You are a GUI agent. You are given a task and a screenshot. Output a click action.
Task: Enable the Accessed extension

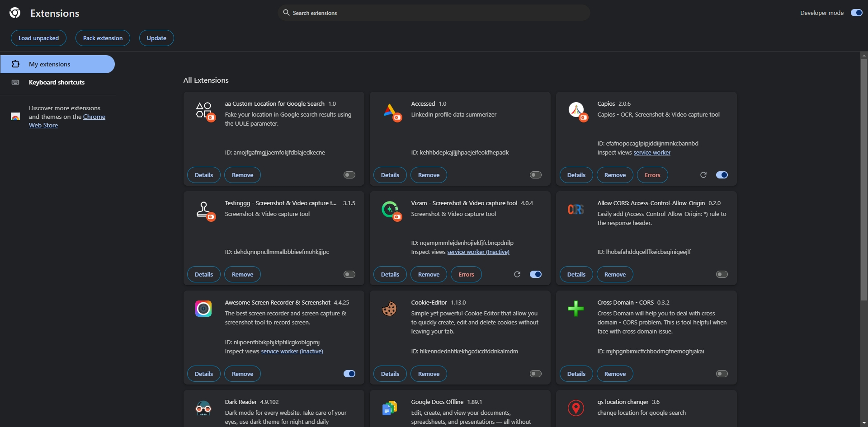click(536, 175)
